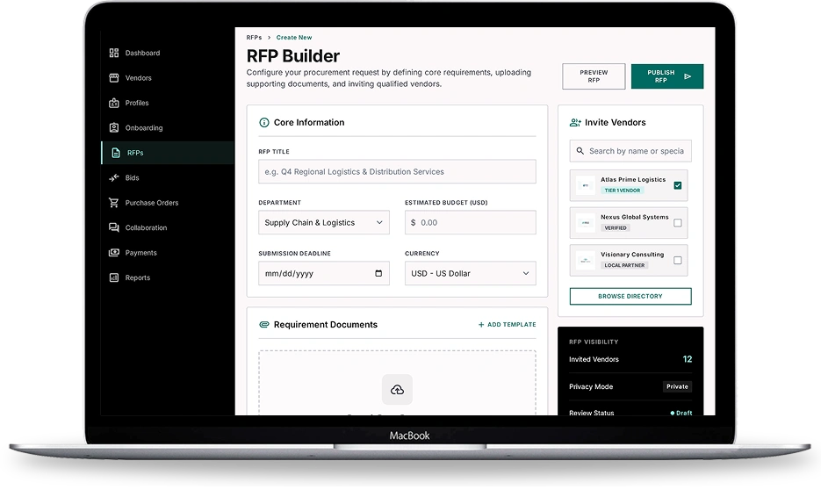This screenshot has width=821, height=504.
Task: Select the Onboarding badge icon
Action: point(113,127)
